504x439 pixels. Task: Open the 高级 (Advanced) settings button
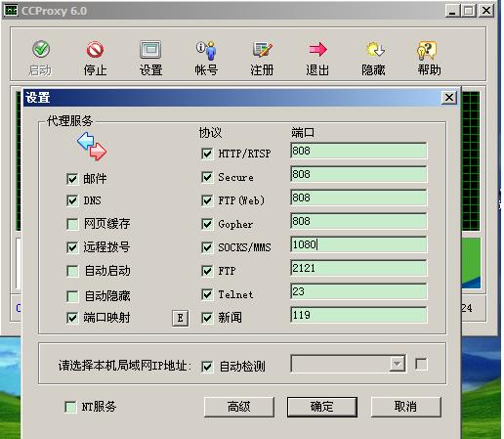pos(239,407)
